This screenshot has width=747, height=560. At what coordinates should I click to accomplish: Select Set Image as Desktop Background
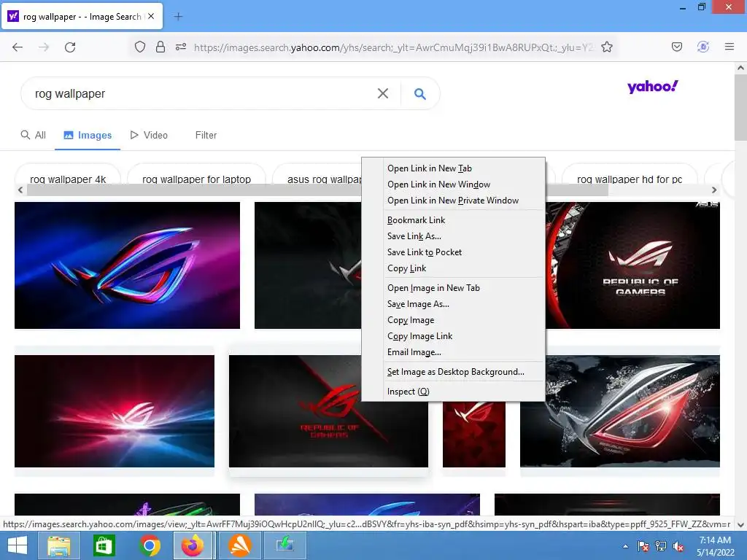(x=453, y=372)
